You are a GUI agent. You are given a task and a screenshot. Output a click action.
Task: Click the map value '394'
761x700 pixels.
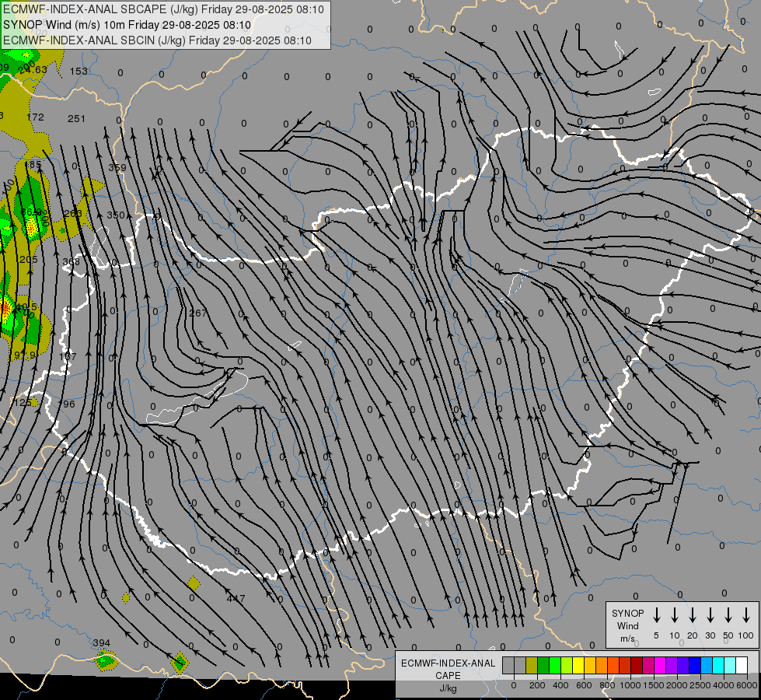coord(101,643)
